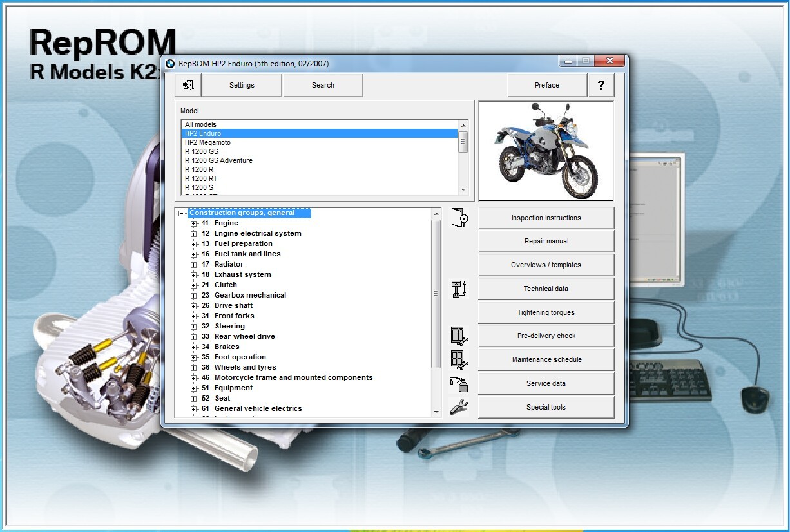
Task: Click the Service data oil can icon
Action: [459, 383]
